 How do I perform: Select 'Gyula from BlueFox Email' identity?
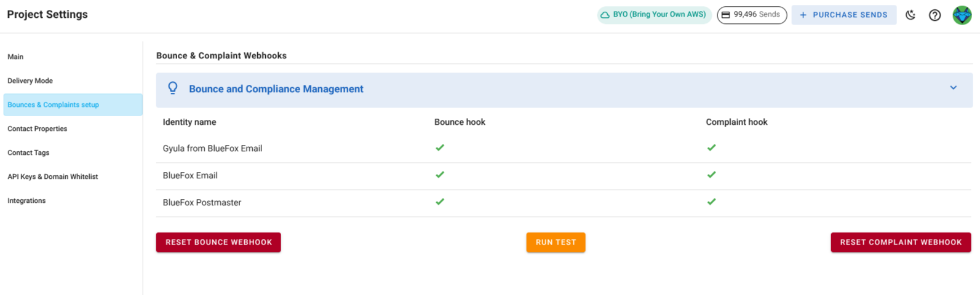tap(212, 149)
